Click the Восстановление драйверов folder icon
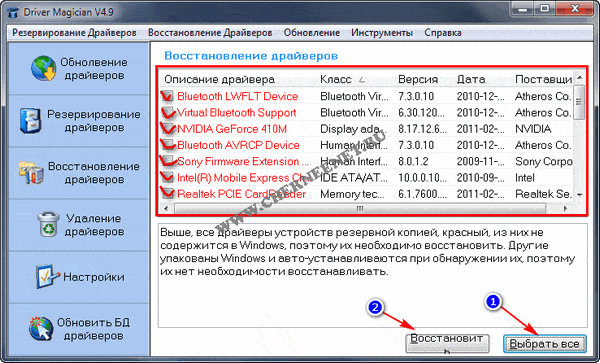Screen dimensions: 600x363 [x=31, y=173]
